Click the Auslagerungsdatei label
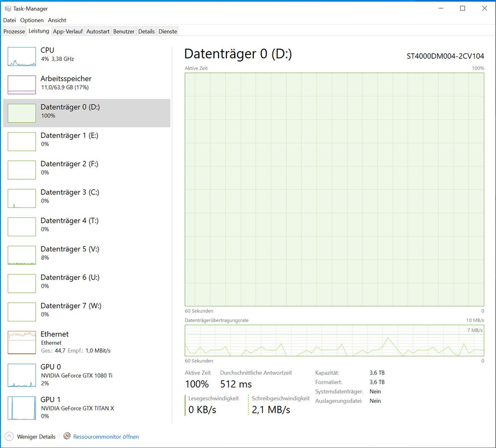The height and width of the screenshot is (448, 496). pos(339,401)
